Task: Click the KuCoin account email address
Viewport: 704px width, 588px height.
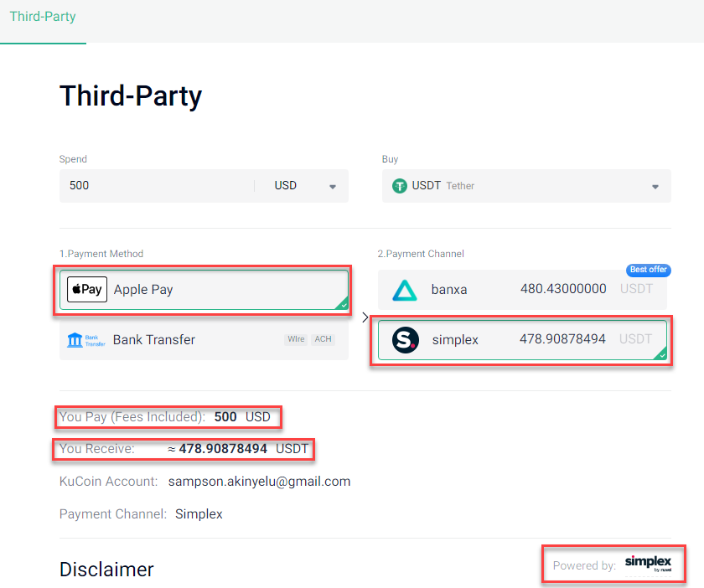Action: pos(260,482)
